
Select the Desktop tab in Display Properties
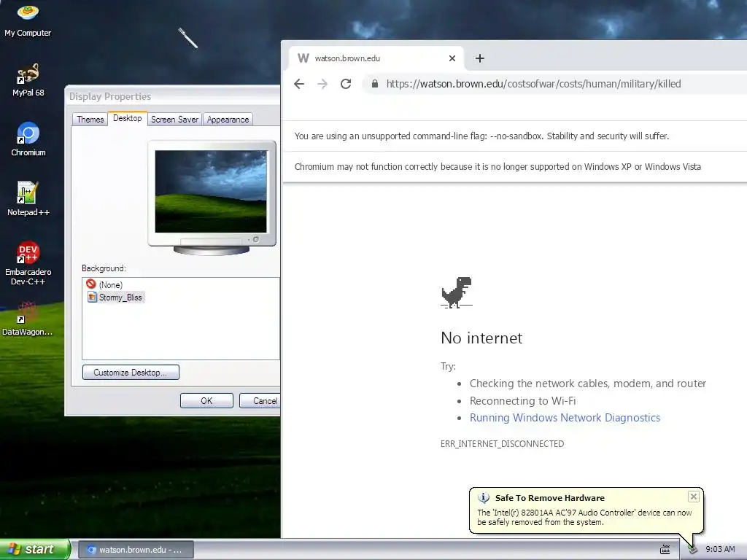tap(127, 118)
